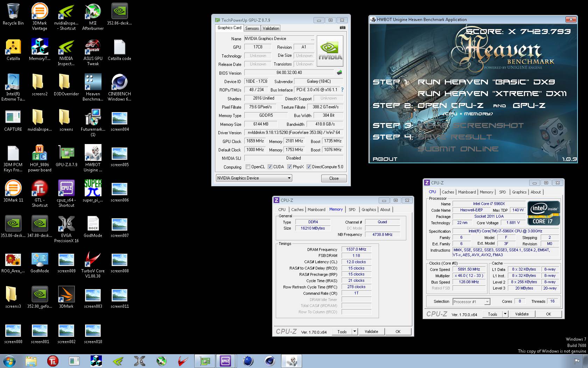Select MemoryTweak desktop icon
Viewport: 588px width, 368px height.
pyautogui.click(x=40, y=50)
